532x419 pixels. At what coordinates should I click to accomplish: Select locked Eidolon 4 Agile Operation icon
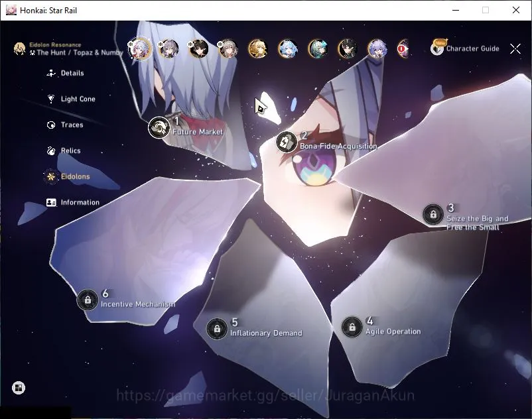tap(352, 327)
